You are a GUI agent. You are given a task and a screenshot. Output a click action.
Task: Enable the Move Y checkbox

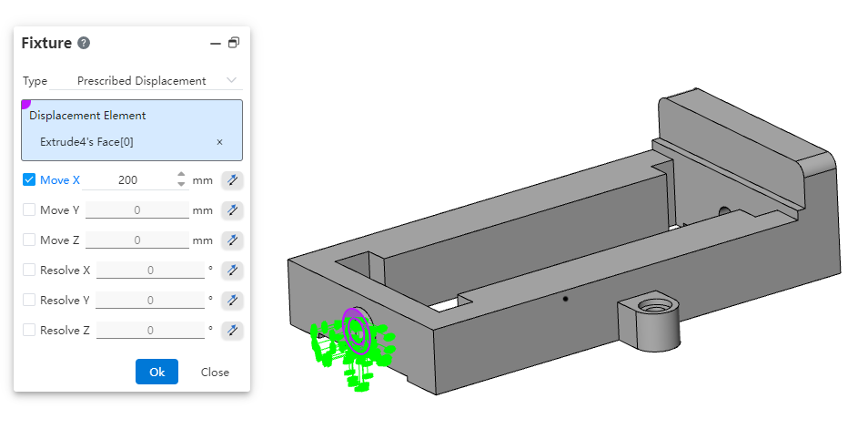[x=29, y=210]
